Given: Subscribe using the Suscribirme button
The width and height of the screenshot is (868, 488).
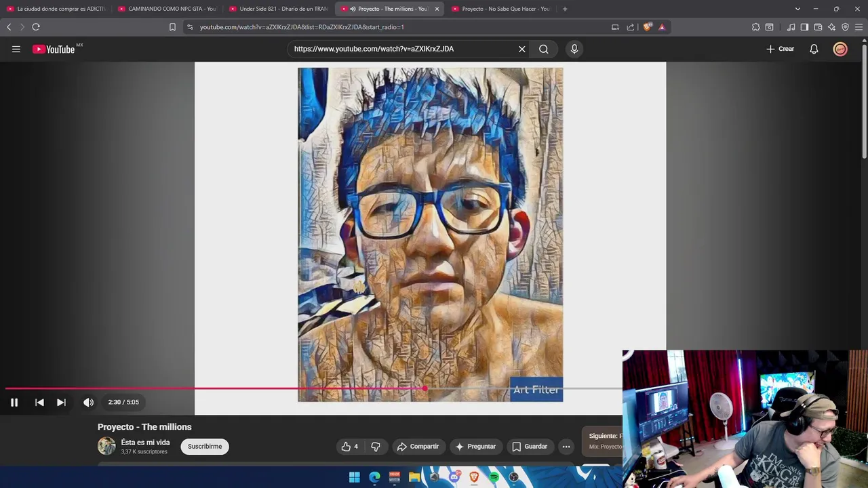Looking at the screenshot, I should pyautogui.click(x=205, y=446).
